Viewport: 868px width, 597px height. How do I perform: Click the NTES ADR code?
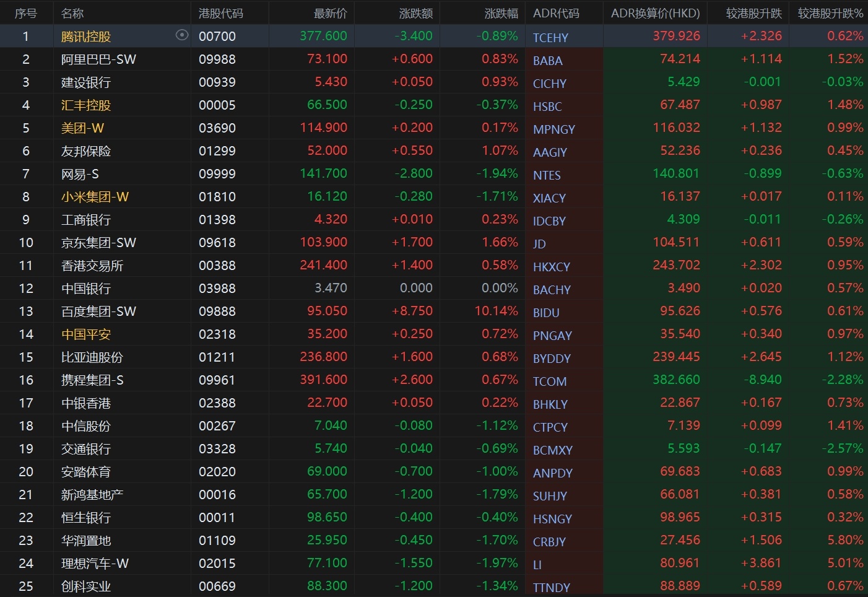pos(547,175)
